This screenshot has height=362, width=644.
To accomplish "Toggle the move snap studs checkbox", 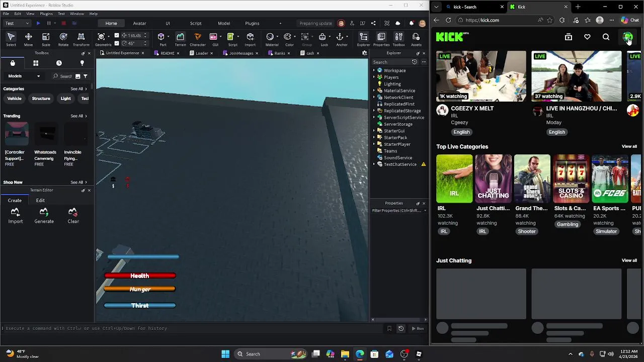I will point(117,35).
